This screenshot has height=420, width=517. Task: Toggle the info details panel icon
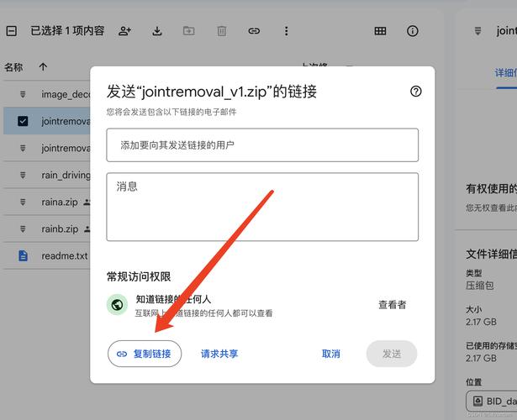413,31
